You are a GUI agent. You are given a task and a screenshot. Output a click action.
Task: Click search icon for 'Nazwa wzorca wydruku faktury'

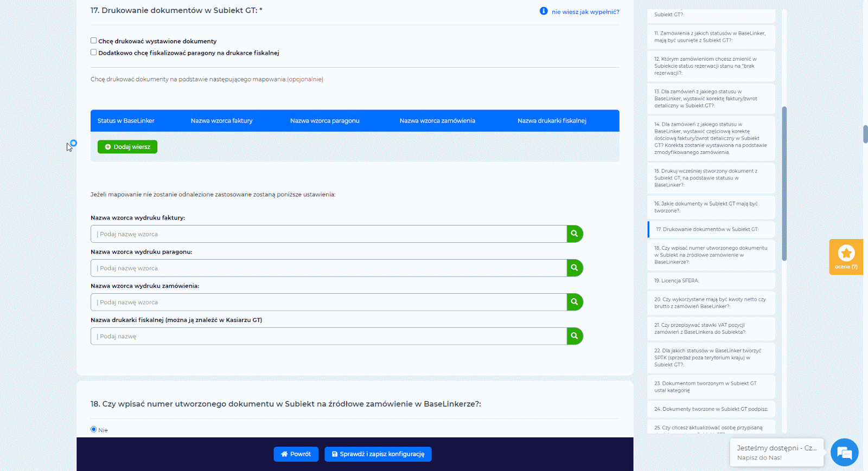pyautogui.click(x=575, y=234)
